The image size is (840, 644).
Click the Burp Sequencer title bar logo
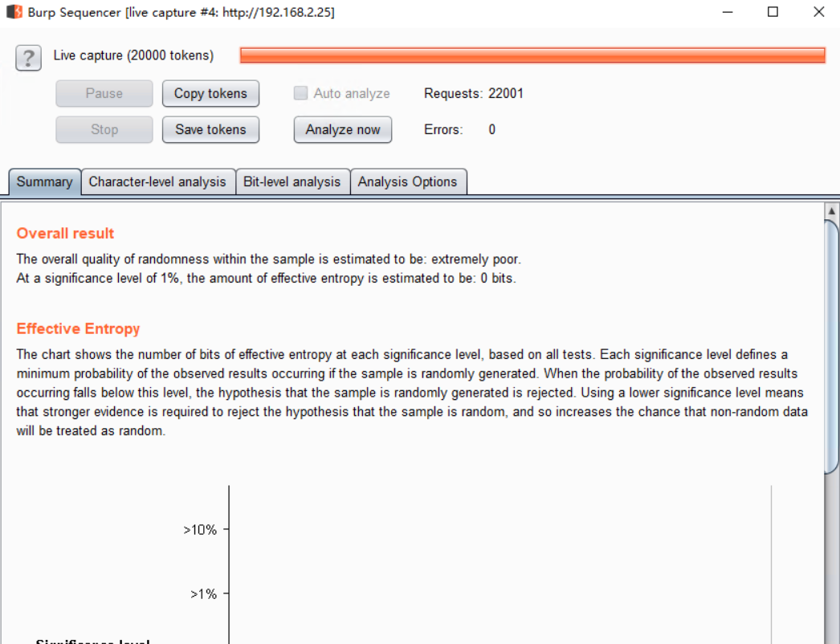[x=14, y=12]
